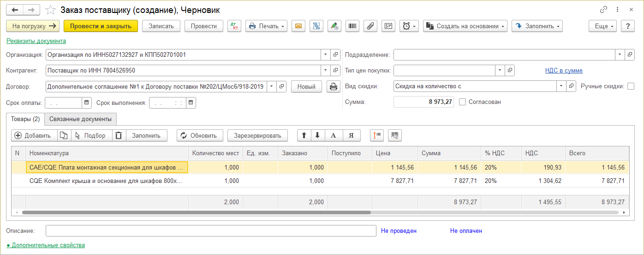Viewport: 644px width, 255px height.
Task: Click the trash delete row icon
Action: click(x=119, y=135)
